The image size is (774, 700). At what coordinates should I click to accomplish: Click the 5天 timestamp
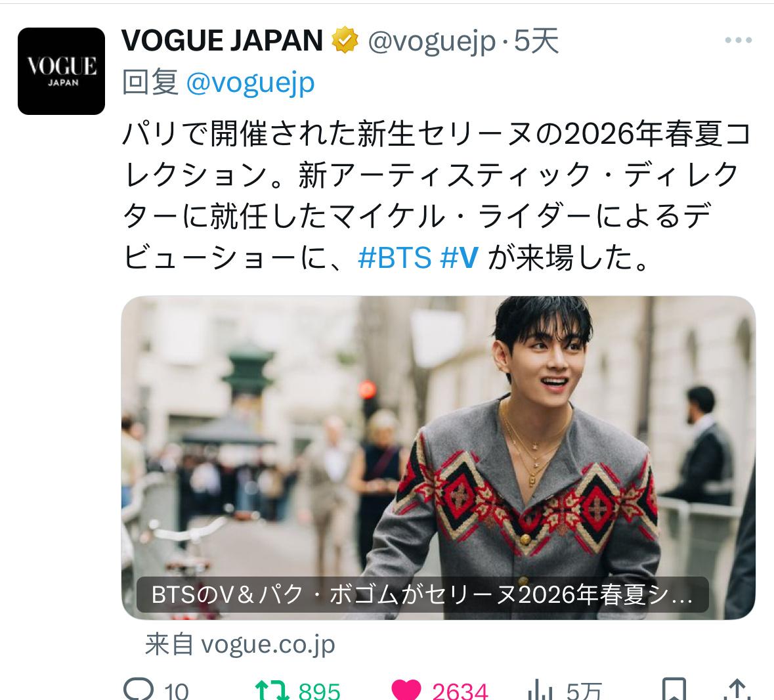click(536, 41)
